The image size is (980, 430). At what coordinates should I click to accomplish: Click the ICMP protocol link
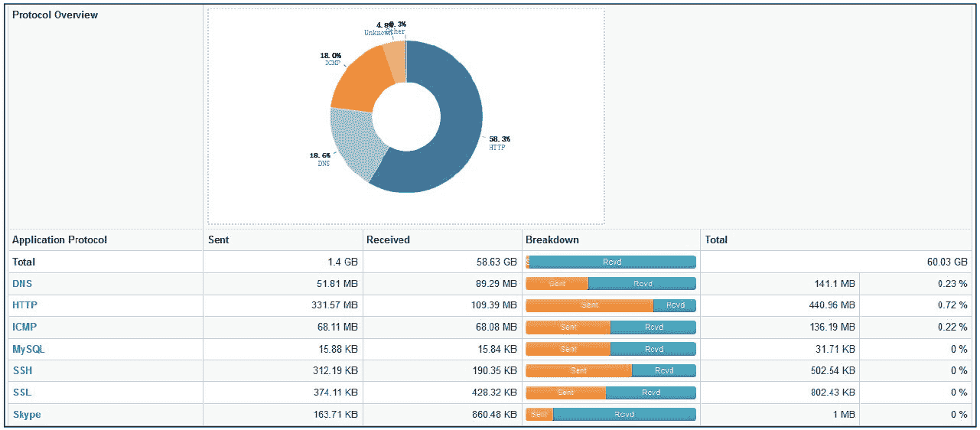click(24, 327)
